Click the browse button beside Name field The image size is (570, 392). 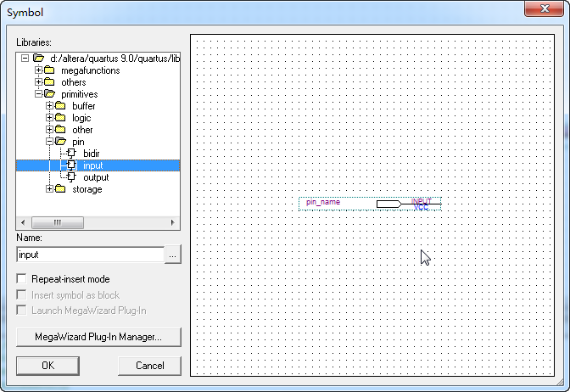[173, 255]
